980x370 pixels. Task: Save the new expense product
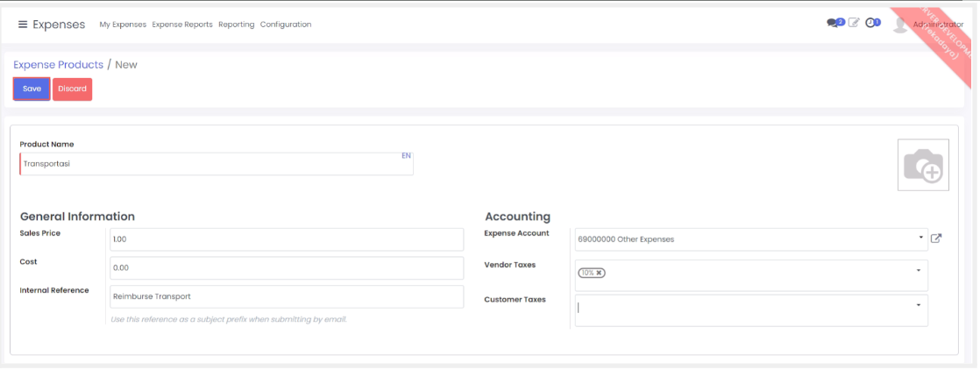pos(32,89)
